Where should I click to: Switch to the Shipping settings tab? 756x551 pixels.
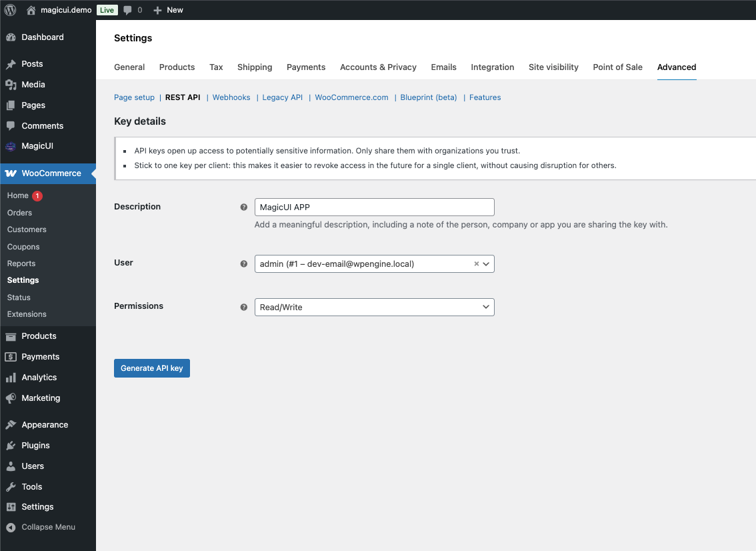coord(255,67)
